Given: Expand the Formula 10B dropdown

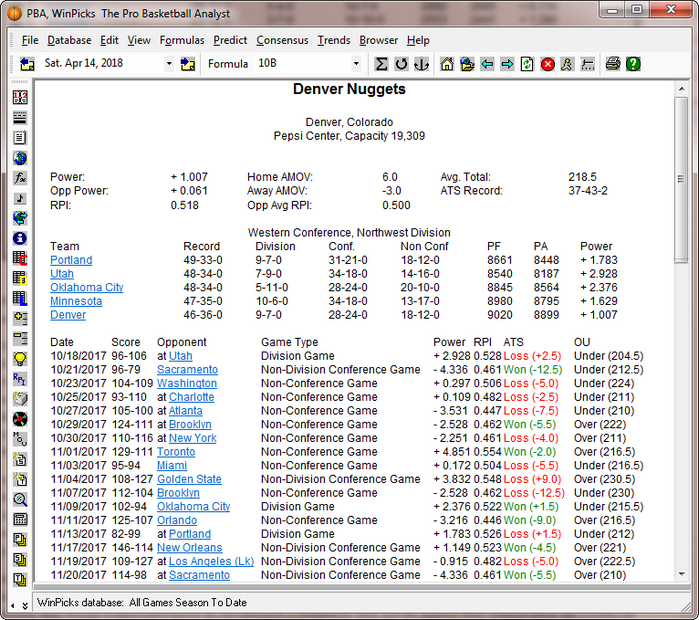Looking at the screenshot, I should pyautogui.click(x=356, y=64).
